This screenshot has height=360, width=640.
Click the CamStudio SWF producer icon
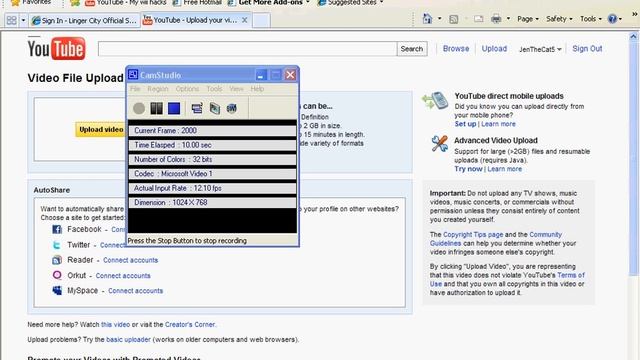click(x=232, y=108)
